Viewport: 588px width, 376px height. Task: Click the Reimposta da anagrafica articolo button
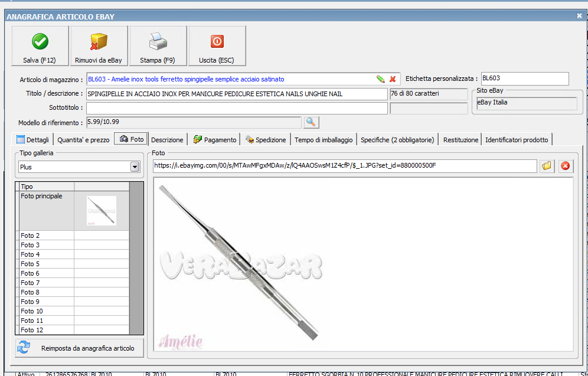[80, 348]
